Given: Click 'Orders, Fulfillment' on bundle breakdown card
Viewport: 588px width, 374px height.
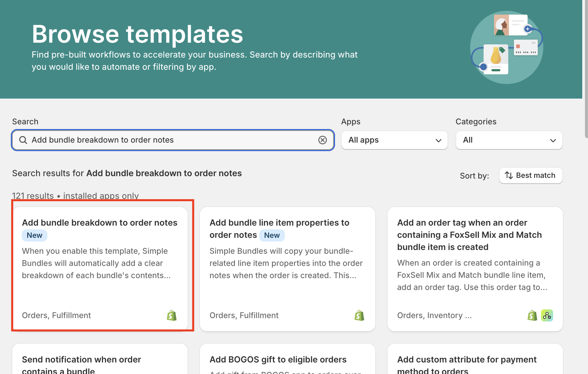Looking at the screenshot, I should 57,315.
